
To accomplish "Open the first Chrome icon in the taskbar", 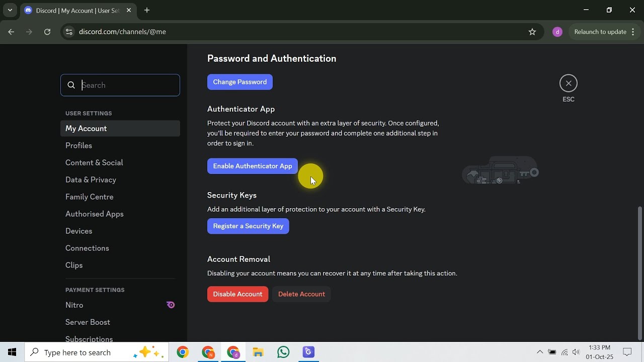I will click(x=183, y=352).
